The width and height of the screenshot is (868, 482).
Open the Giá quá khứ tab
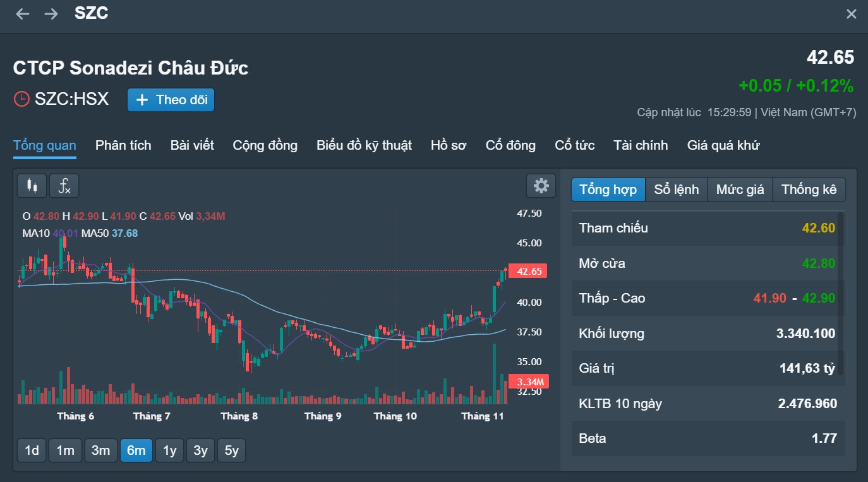coord(723,145)
